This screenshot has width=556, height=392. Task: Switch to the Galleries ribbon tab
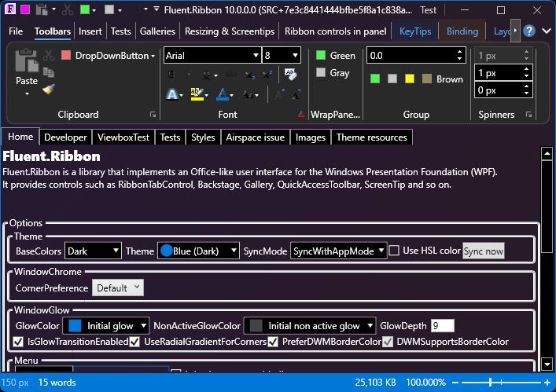tap(157, 31)
